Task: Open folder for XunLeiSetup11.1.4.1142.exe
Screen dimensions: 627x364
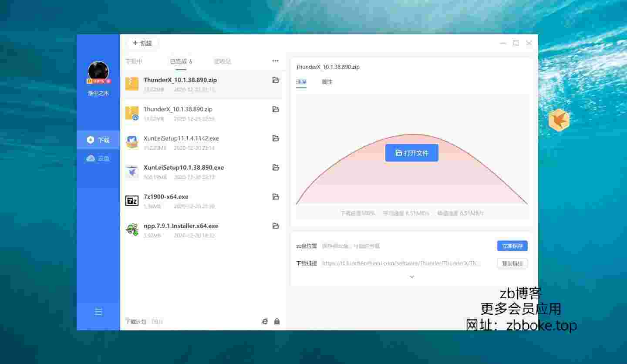Action: tap(276, 138)
